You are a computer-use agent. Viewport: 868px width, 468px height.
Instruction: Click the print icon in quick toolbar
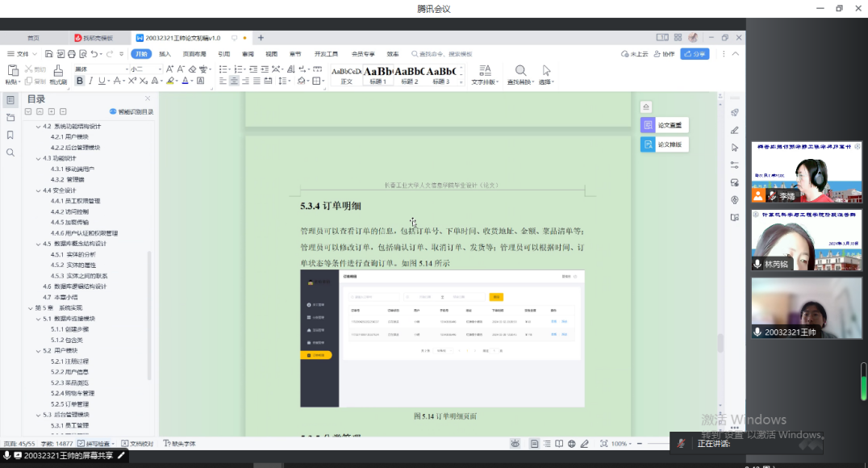point(71,54)
